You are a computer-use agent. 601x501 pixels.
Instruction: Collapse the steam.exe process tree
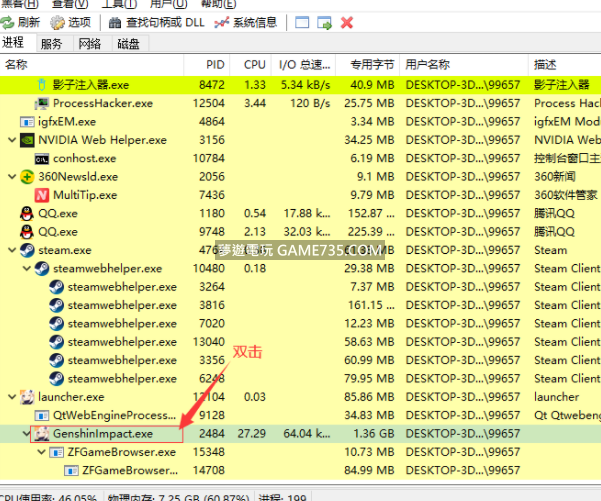(x=11, y=250)
